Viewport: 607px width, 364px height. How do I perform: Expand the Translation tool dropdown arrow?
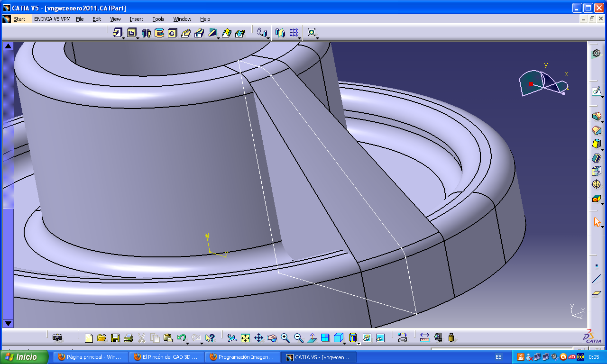tap(268, 38)
